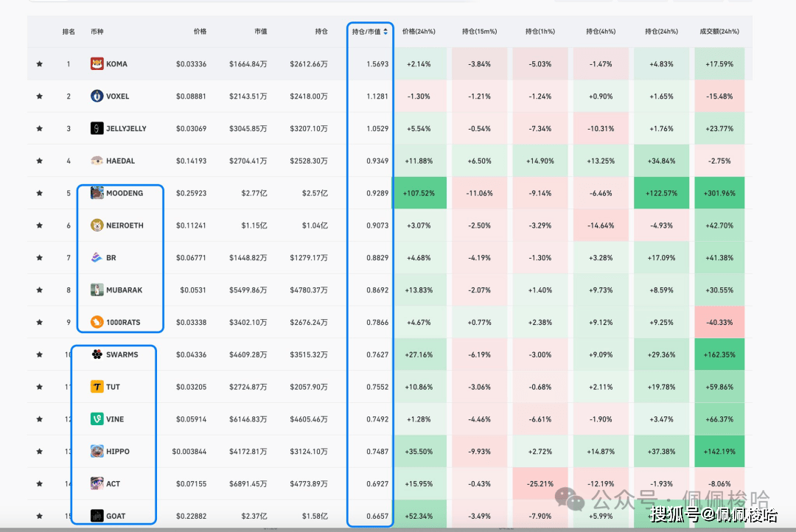Screen dimensions: 796x532
Task: Click the SWARMS coin logo icon
Action: [x=97, y=354]
